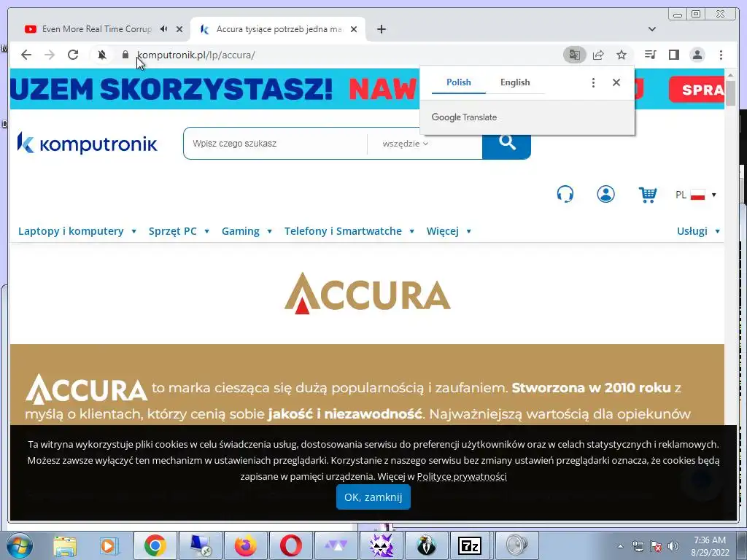Open a new browser tab
The width and height of the screenshot is (747, 560).
pyautogui.click(x=381, y=29)
